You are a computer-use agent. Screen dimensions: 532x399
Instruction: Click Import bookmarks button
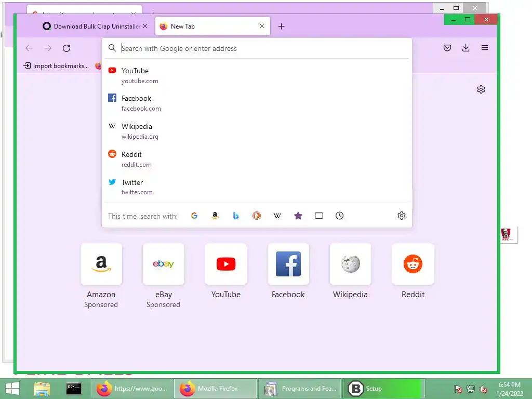pyautogui.click(x=56, y=66)
